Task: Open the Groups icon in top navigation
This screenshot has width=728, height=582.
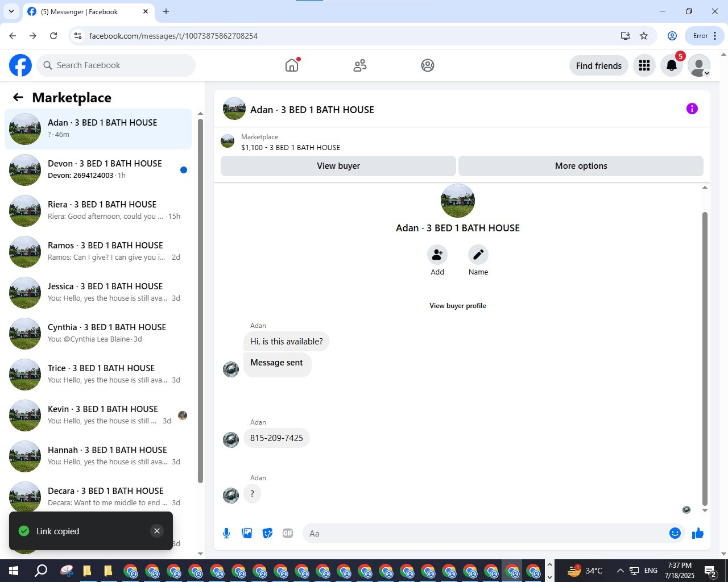Action: [428, 65]
